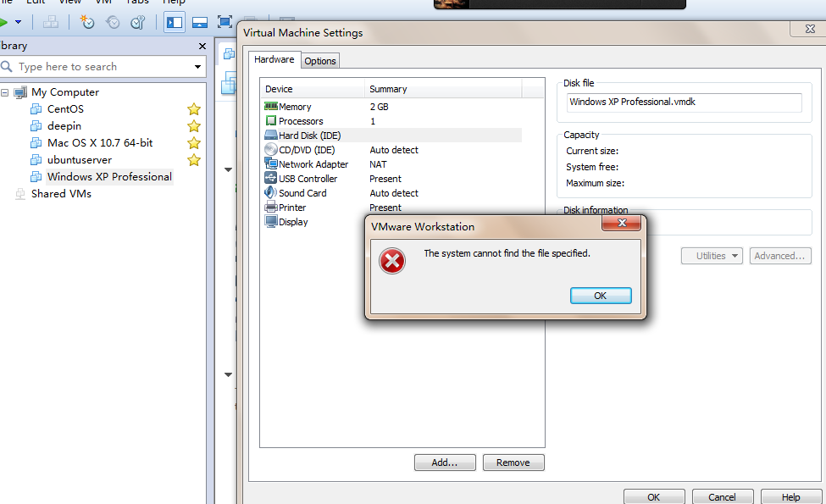
Task: Toggle the favorite star for Mac OS X
Action: 194,142
